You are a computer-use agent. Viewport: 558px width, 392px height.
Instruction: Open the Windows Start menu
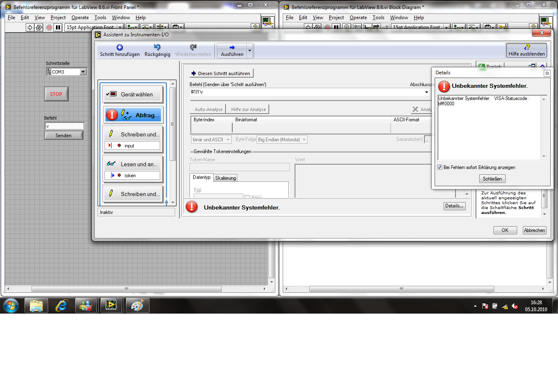(11, 305)
